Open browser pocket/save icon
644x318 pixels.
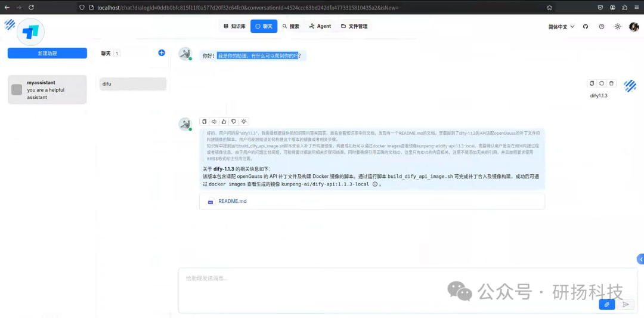coord(600,7)
